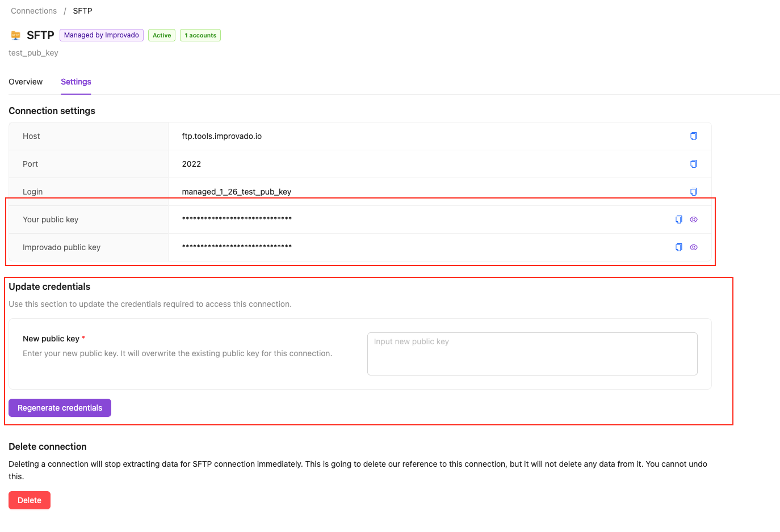Click the Delete connection heading
Viewport: 780px width, 532px height.
tap(48, 446)
